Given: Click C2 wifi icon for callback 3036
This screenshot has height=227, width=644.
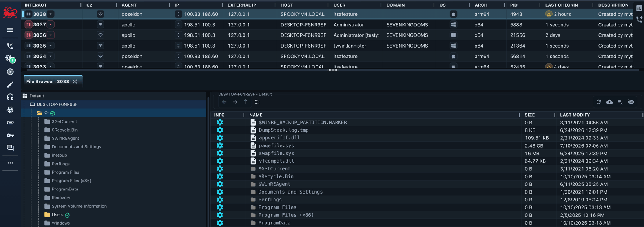Looking at the screenshot, I should (x=100, y=35).
